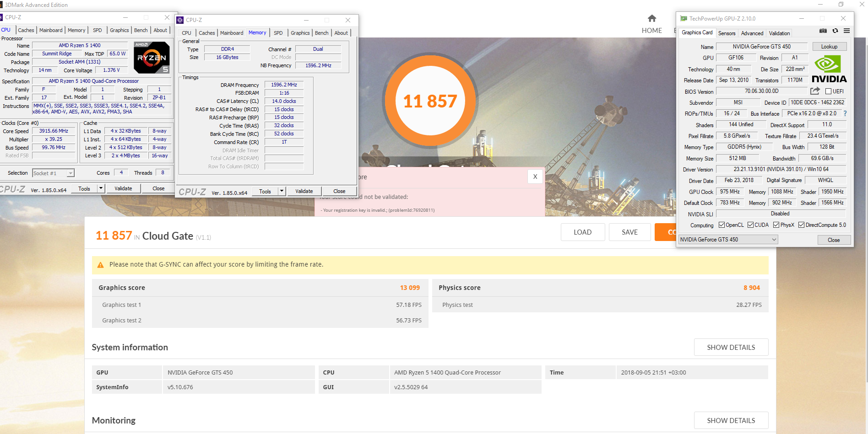Open the GPU selection dropdown in GPU-Z
Image resolution: width=868 pixels, height=434 pixels.
[x=728, y=240]
